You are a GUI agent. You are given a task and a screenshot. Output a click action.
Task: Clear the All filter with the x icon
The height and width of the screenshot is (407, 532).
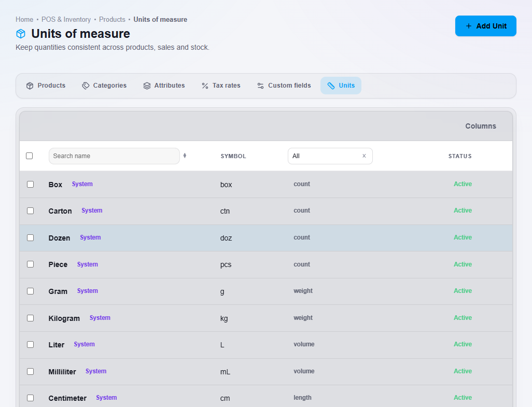(x=364, y=156)
